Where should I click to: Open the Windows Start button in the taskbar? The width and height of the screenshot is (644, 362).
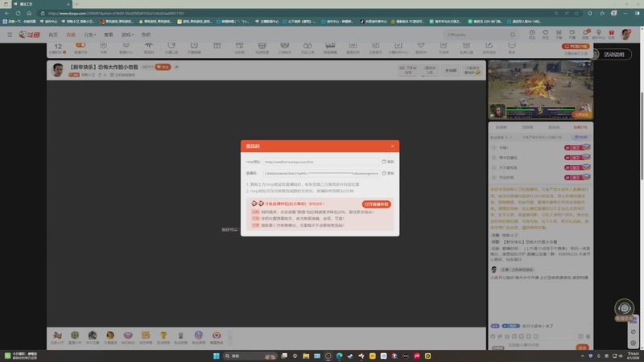(x=216, y=356)
